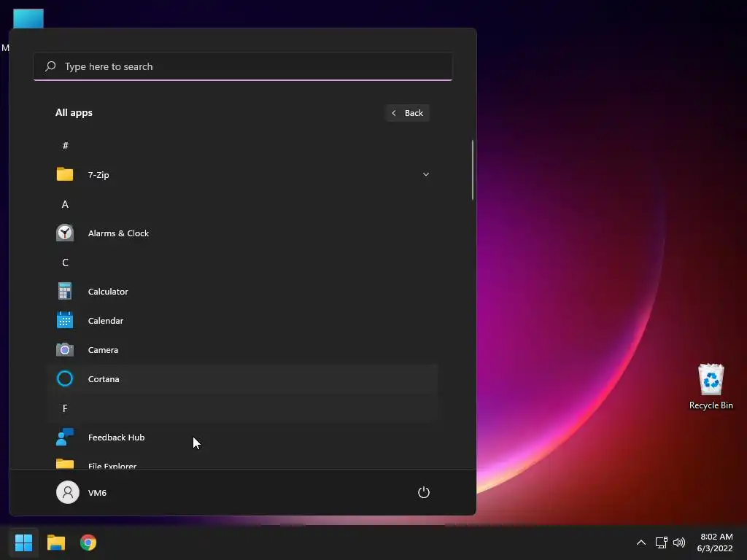Open the network status tray icon
The image size is (747, 560).
[x=661, y=542]
